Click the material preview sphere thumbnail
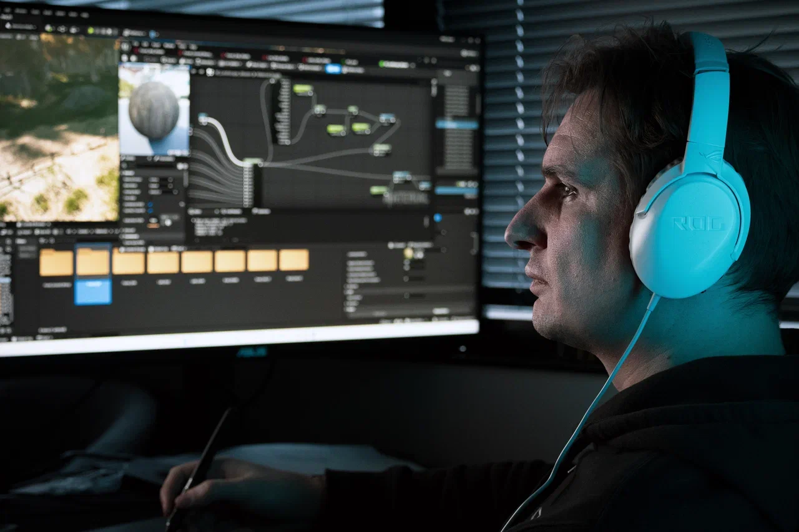This screenshot has width=799, height=532. pyautogui.click(x=154, y=110)
